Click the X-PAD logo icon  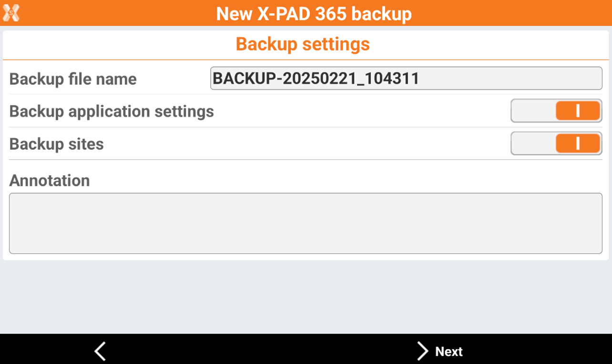point(11,12)
